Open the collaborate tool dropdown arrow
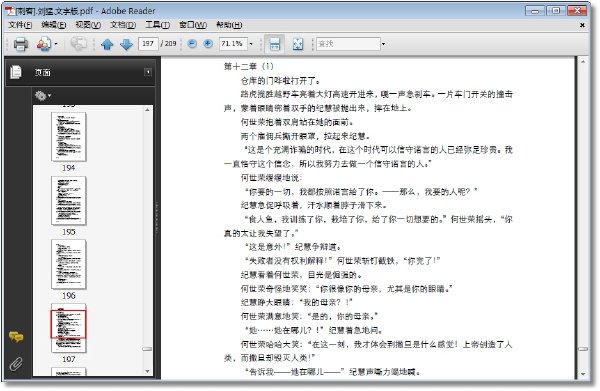 pos(56,44)
